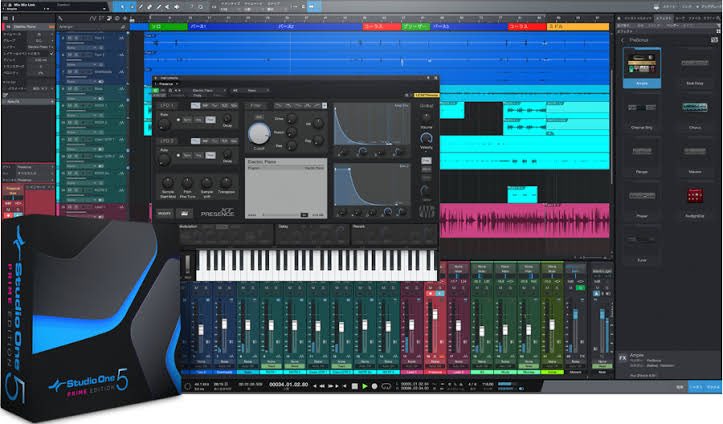Screen dimensions: 723x424
Task: Click the orange arranger section at the end
Action: (578, 27)
